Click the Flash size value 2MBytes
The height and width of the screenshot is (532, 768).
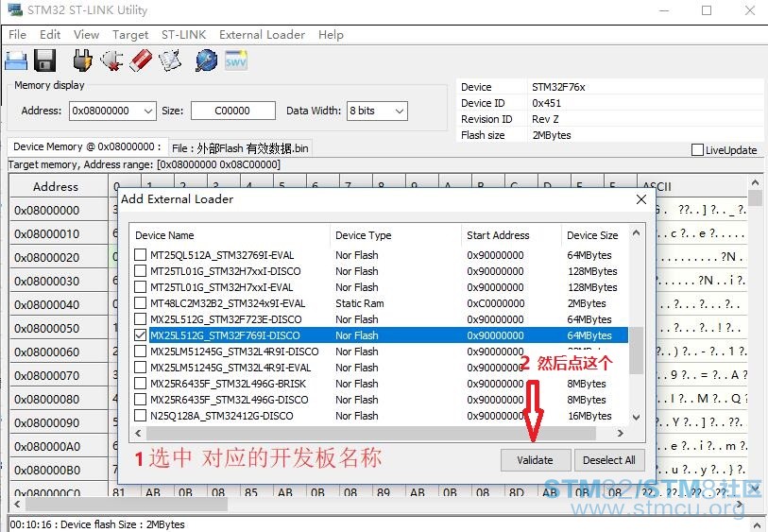[x=552, y=135]
